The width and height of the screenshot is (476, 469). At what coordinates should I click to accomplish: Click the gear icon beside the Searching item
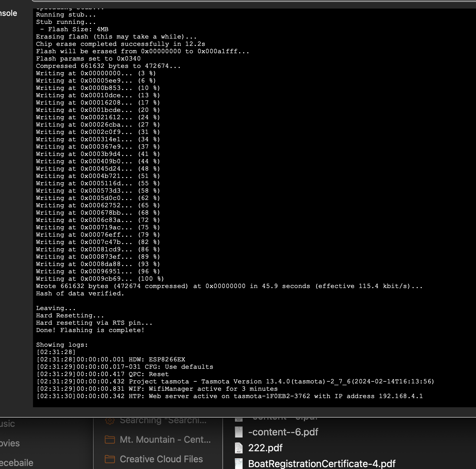point(110,421)
